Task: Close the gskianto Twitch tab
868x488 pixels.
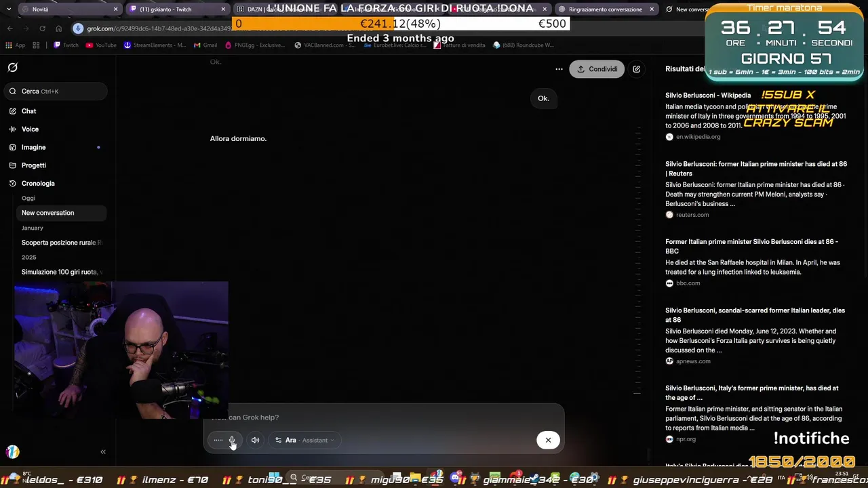Action: point(223,9)
